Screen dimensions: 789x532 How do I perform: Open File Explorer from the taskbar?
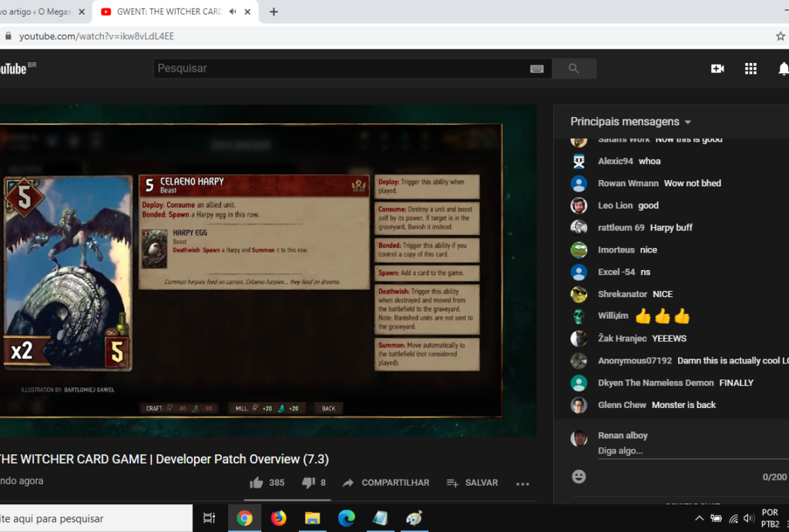[x=313, y=518]
